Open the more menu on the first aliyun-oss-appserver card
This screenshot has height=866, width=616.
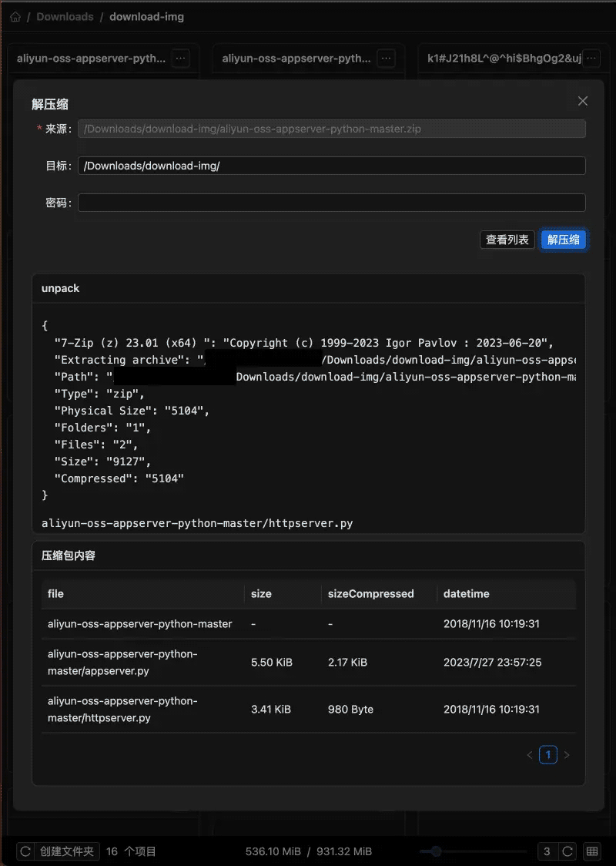pos(180,58)
